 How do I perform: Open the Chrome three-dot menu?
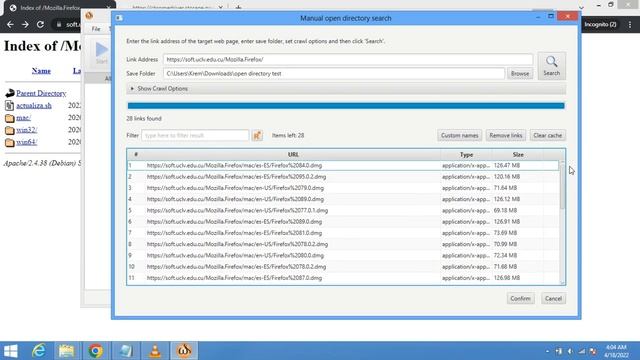pyautogui.click(x=630, y=24)
